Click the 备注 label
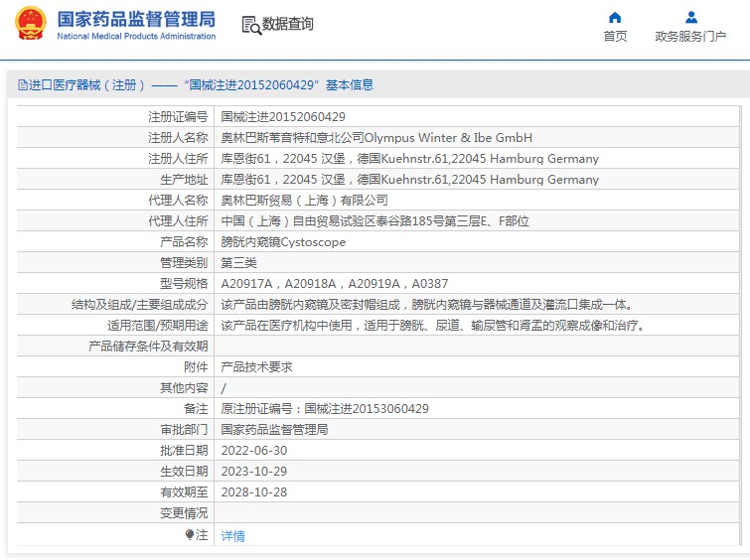750x560 pixels. coord(196,409)
